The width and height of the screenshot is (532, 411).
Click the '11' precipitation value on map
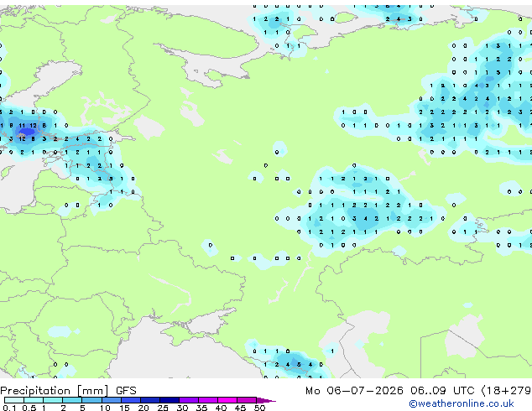pos(22,126)
